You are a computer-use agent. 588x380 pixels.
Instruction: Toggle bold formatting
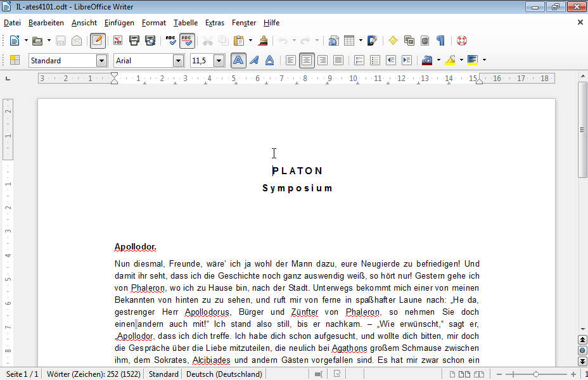tap(238, 60)
